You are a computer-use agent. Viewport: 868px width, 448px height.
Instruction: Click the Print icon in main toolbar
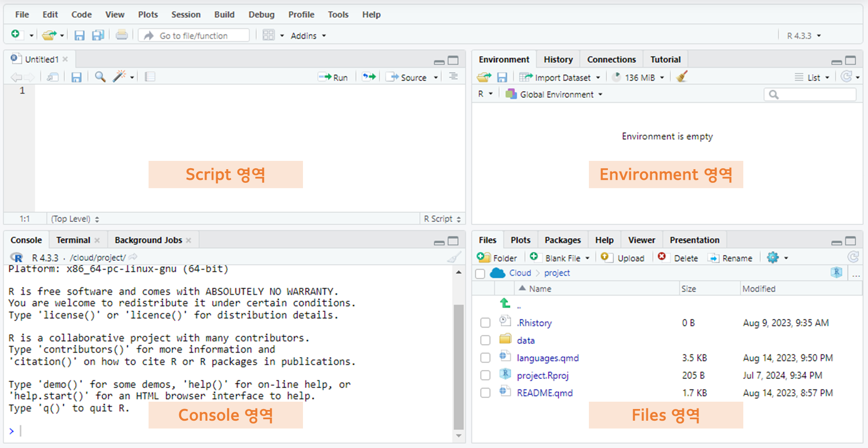(x=122, y=35)
